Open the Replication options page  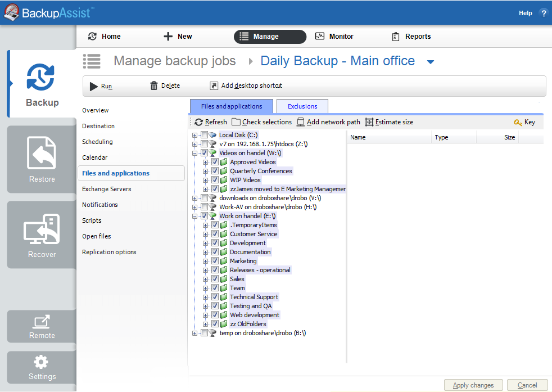point(109,252)
